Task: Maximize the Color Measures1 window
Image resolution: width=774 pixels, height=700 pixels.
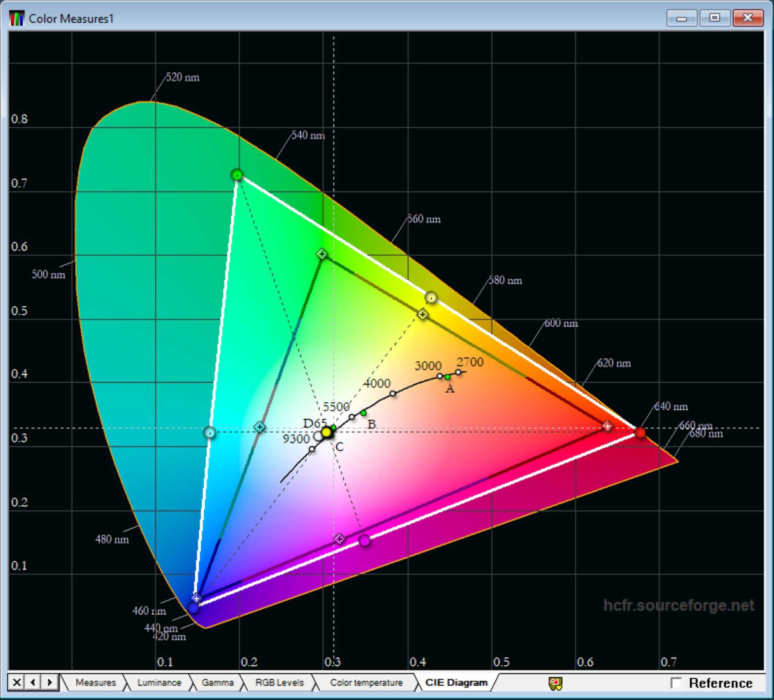Action: click(714, 18)
